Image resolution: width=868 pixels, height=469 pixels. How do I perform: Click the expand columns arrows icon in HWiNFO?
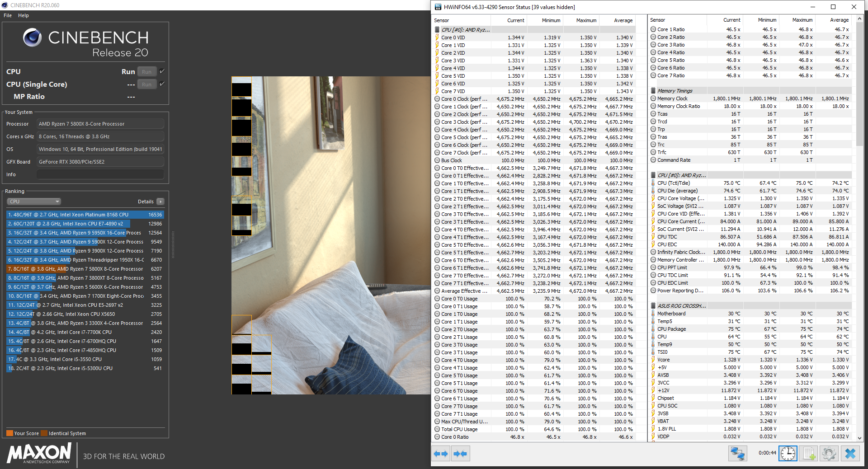click(441, 454)
